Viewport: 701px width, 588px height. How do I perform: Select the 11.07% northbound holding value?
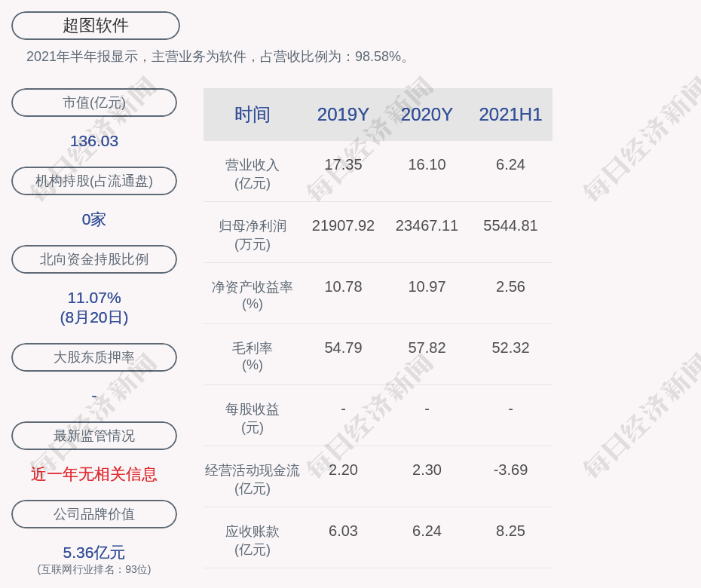click(x=94, y=298)
